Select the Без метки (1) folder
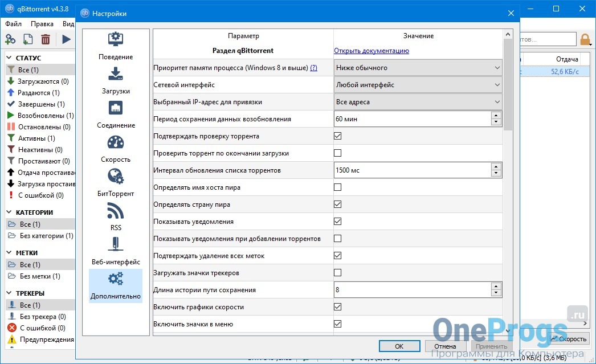 40,276
